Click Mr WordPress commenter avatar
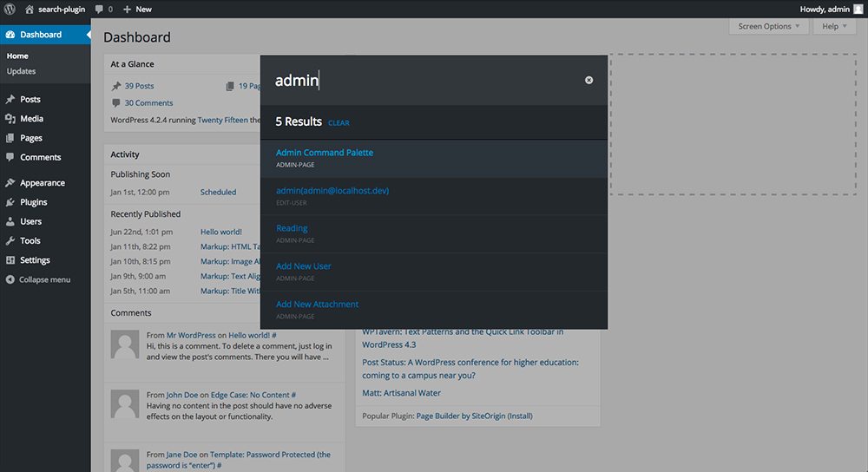 (x=125, y=344)
